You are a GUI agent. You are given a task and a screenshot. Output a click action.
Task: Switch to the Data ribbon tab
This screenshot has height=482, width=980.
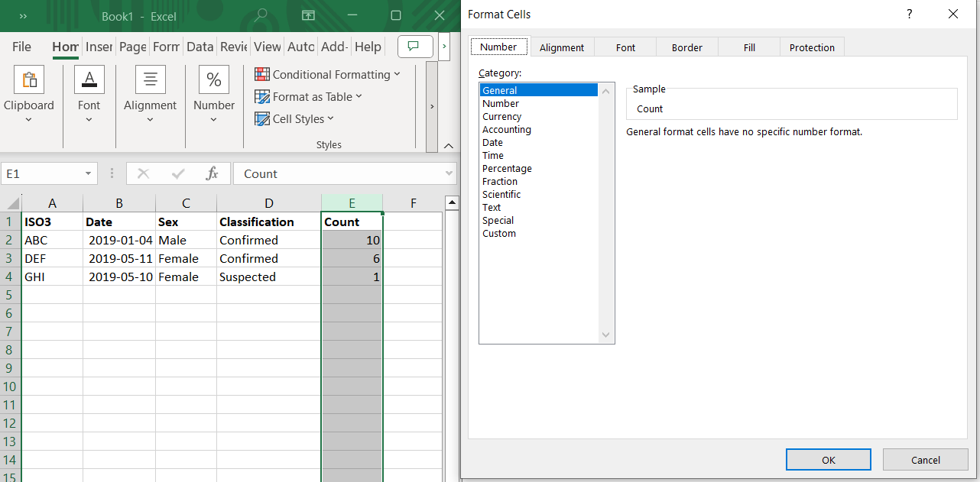(200, 47)
